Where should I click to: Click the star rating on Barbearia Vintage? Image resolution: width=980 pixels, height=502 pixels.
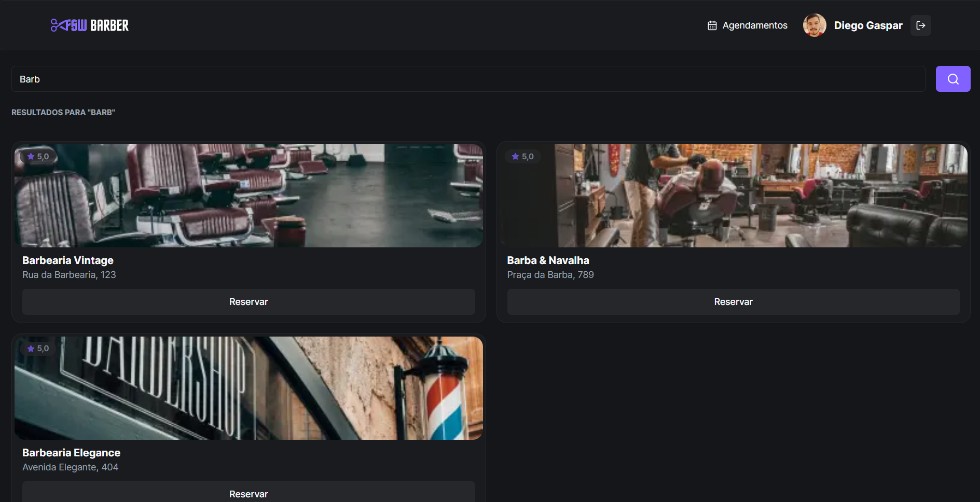click(x=38, y=157)
